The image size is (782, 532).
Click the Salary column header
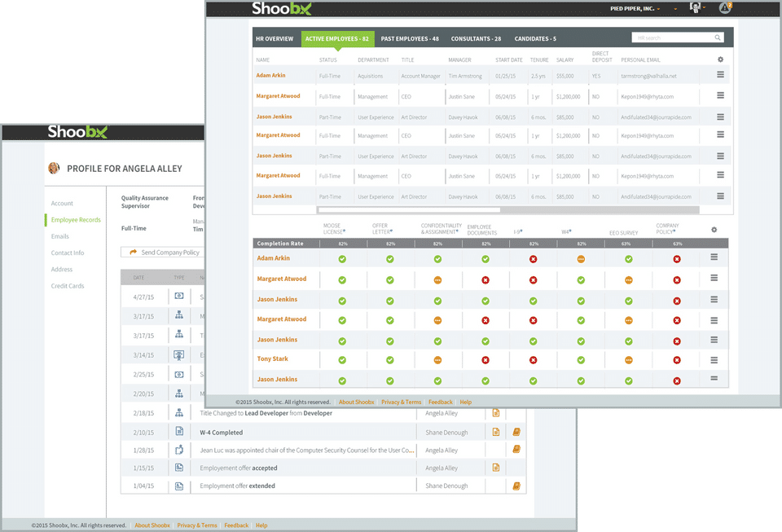[565, 59]
